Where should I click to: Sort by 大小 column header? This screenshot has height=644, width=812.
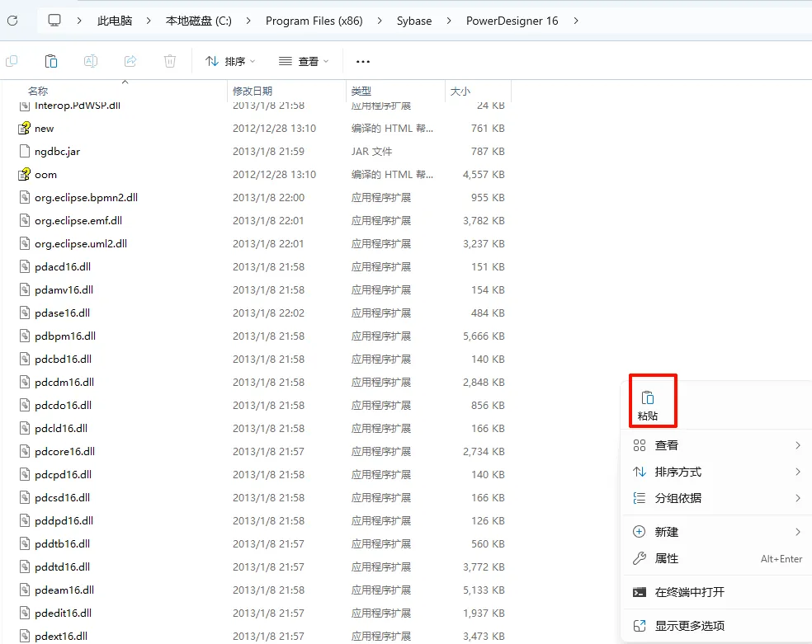coord(460,91)
